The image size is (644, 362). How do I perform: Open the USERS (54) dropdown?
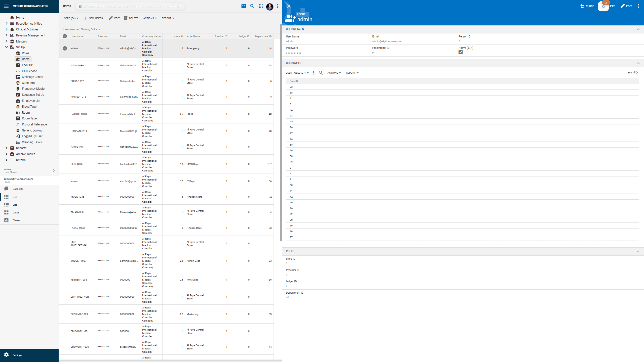(x=70, y=18)
